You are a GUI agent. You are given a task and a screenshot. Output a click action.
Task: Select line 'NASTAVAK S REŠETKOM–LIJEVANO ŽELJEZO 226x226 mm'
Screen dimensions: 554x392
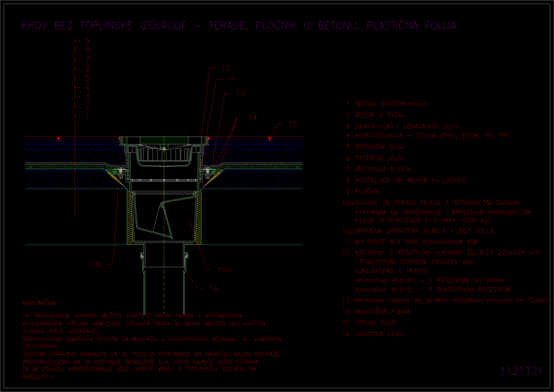[x=447, y=253]
